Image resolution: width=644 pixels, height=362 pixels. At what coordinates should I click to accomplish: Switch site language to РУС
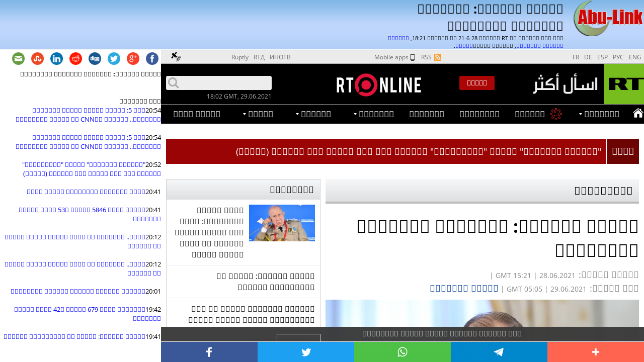click(618, 57)
